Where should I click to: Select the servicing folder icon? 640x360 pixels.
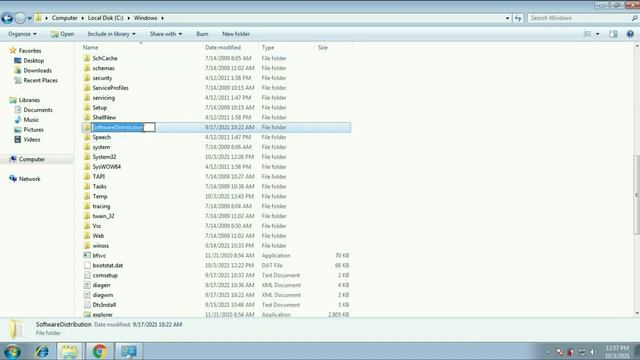tap(87, 98)
